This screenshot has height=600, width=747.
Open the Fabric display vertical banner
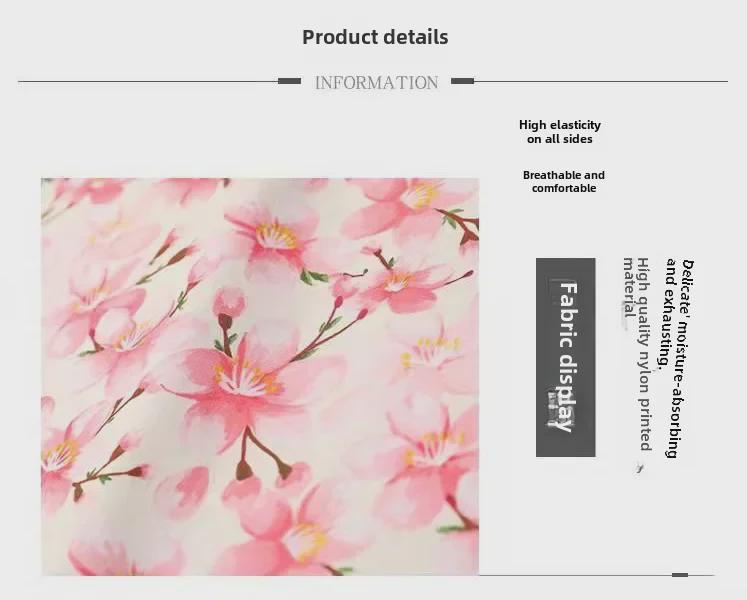(x=565, y=357)
